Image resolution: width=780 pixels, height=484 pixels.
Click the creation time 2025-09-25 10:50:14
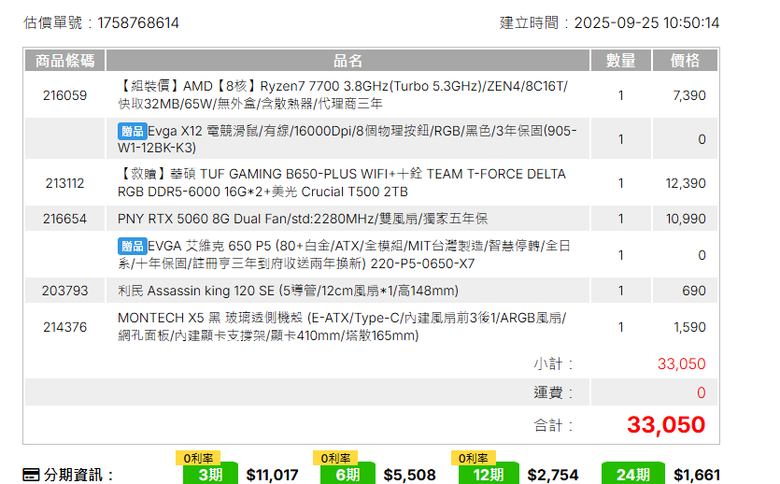pos(647,23)
